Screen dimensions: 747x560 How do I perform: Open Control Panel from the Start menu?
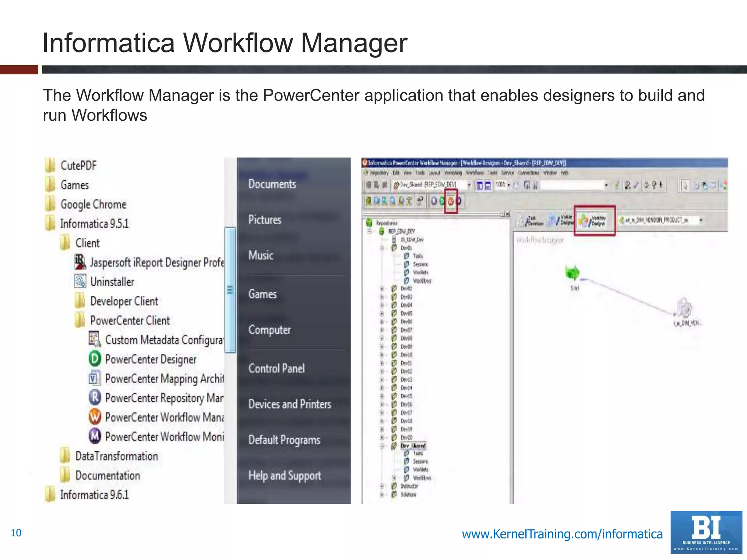[x=276, y=368]
